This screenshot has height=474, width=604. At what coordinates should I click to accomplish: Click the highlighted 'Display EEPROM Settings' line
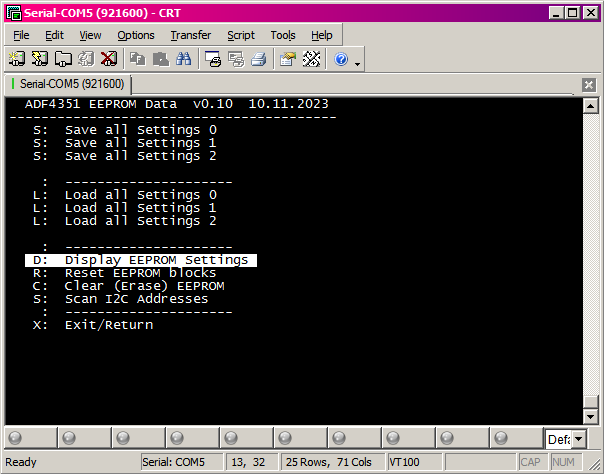click(x=141, y=260)
